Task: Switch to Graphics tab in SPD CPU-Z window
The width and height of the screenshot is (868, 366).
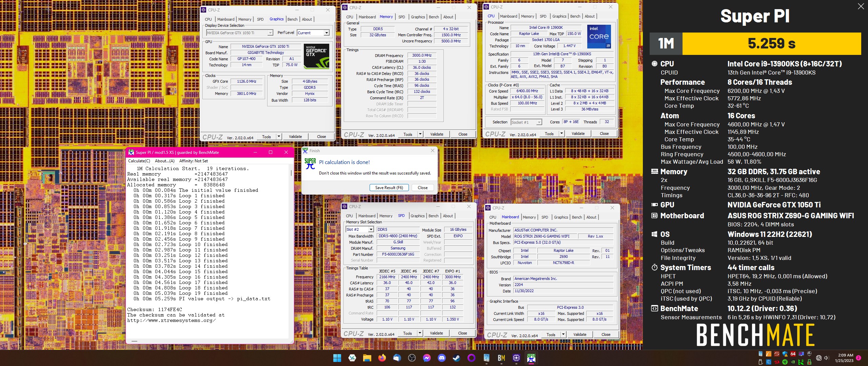Action: 417,216
